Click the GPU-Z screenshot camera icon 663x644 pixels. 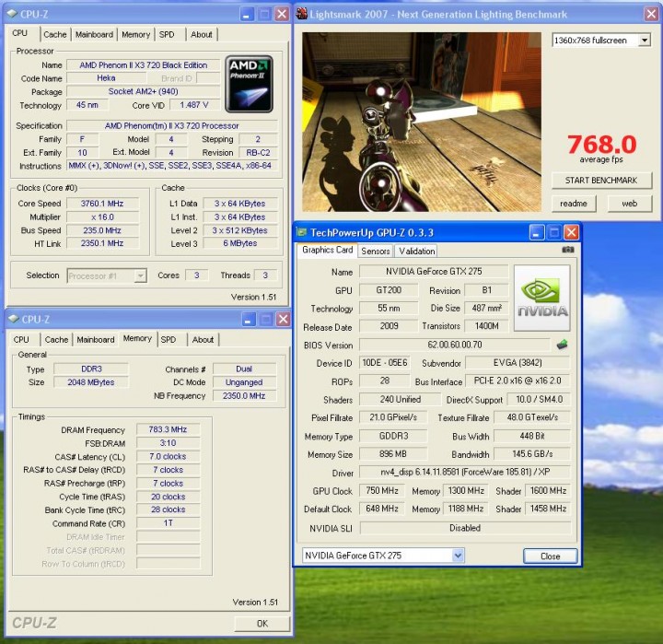pos(567,250)
